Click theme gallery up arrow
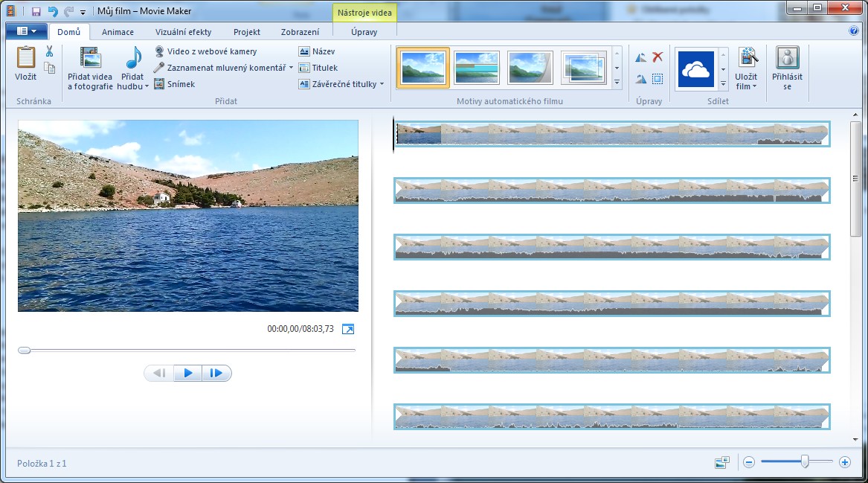The height and width of the screenshot is (483, 868). coord(617,54)
